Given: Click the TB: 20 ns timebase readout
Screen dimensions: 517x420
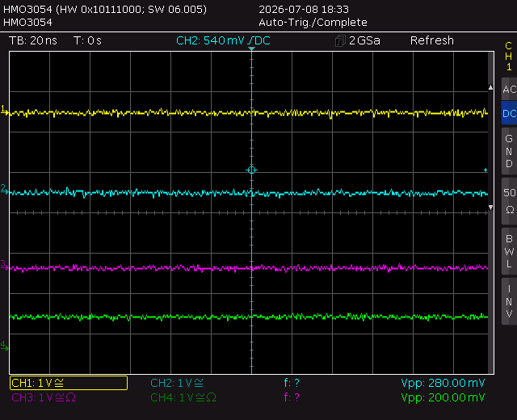Looking at the screenshot, I should [33, 40].
